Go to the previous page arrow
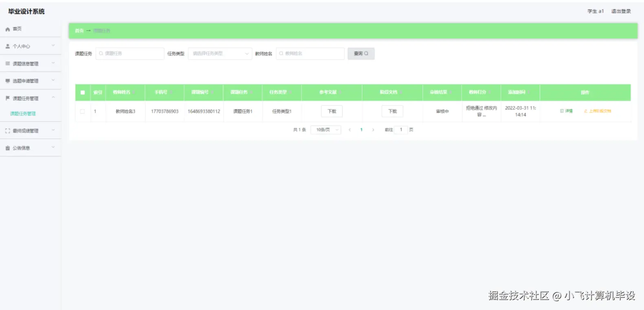644x310 pixels. coord(349,130)
